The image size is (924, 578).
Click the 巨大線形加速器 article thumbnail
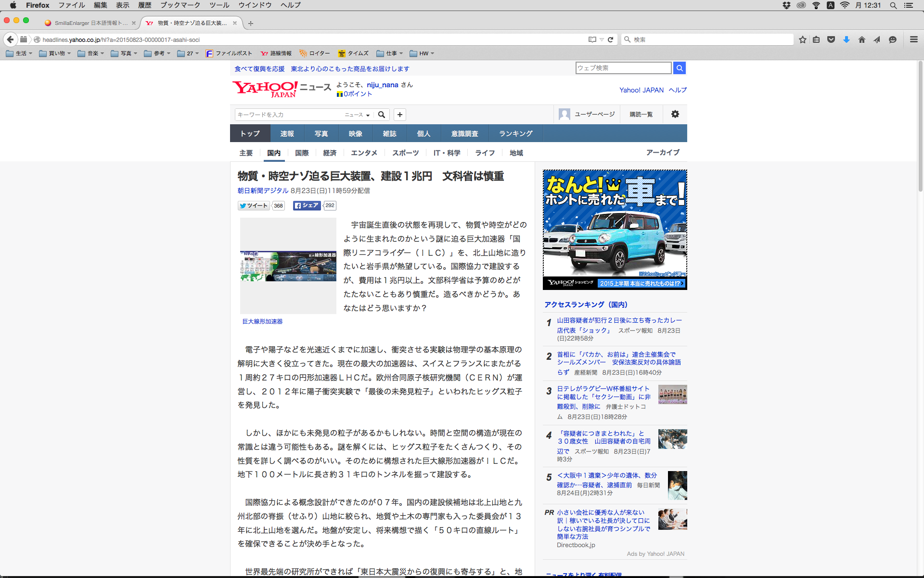click(288, 266)
